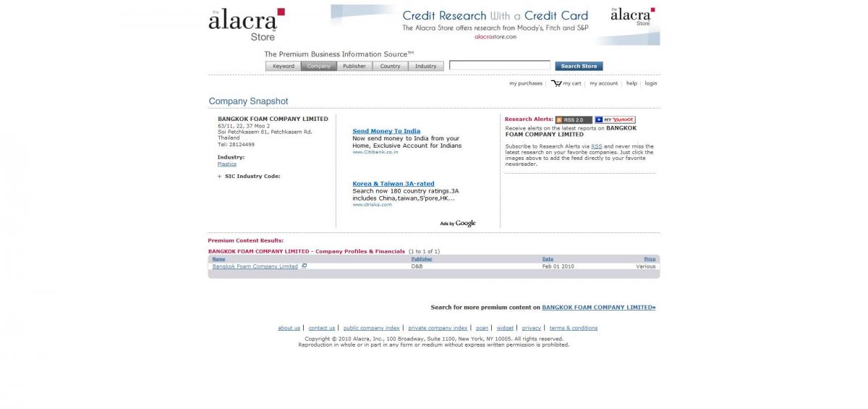Click the Credit Research banner ad
Viewport: 868px width, 409px height.
click(495, 25)
